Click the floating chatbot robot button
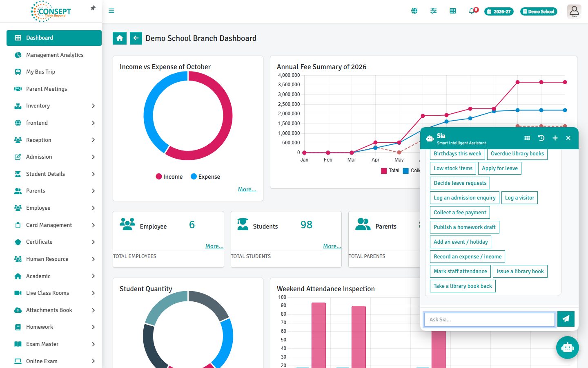The height and width of the screenshot is (368, 588). pos(568,348)
